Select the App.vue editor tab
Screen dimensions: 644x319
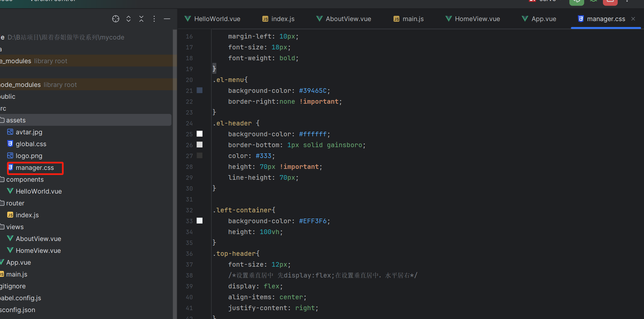(x=539, y=19)
